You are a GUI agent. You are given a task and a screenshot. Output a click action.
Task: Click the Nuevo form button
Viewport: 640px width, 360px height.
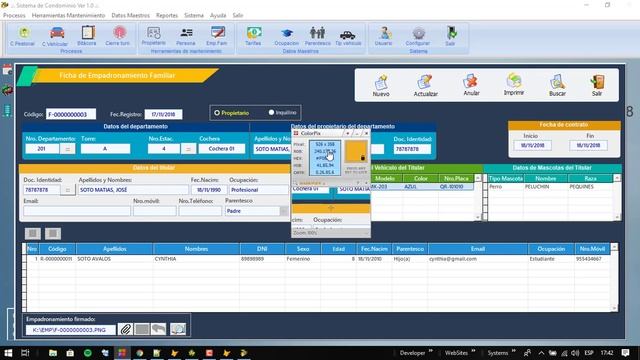tap(381, 85)
